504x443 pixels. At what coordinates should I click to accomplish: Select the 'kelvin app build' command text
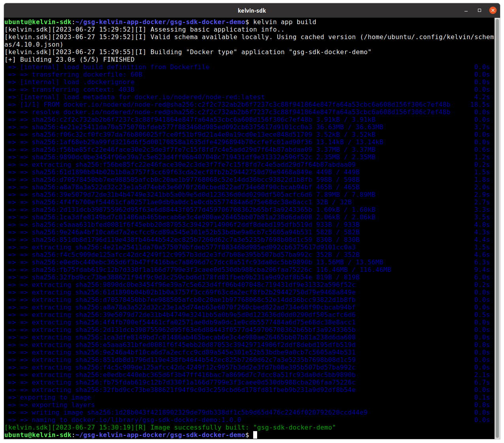pyautogui.click(x=286, y=22)
